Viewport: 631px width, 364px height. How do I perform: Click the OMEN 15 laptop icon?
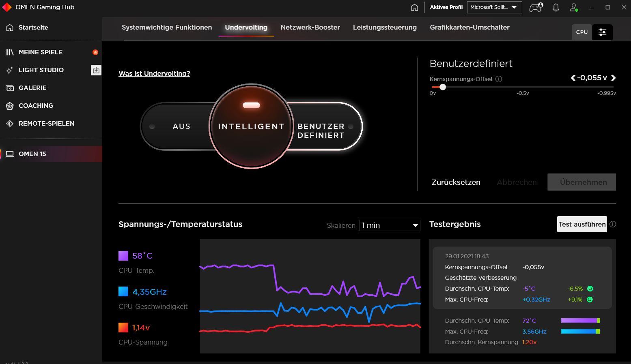point(10,154)
